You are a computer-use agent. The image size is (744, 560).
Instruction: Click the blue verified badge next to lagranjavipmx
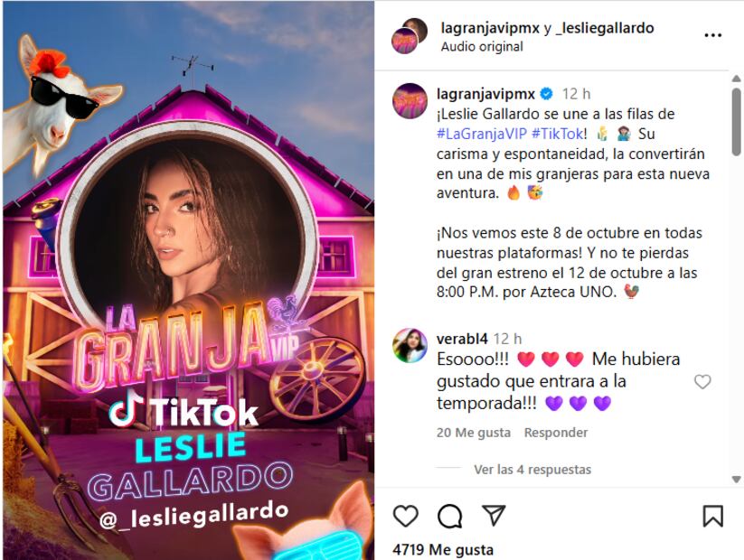pos(547,94)
